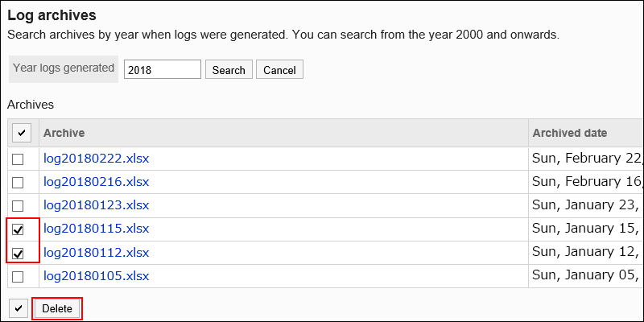Focus the Year logs generated input field
Screen dimensions: 644x322
coord(163,69)
